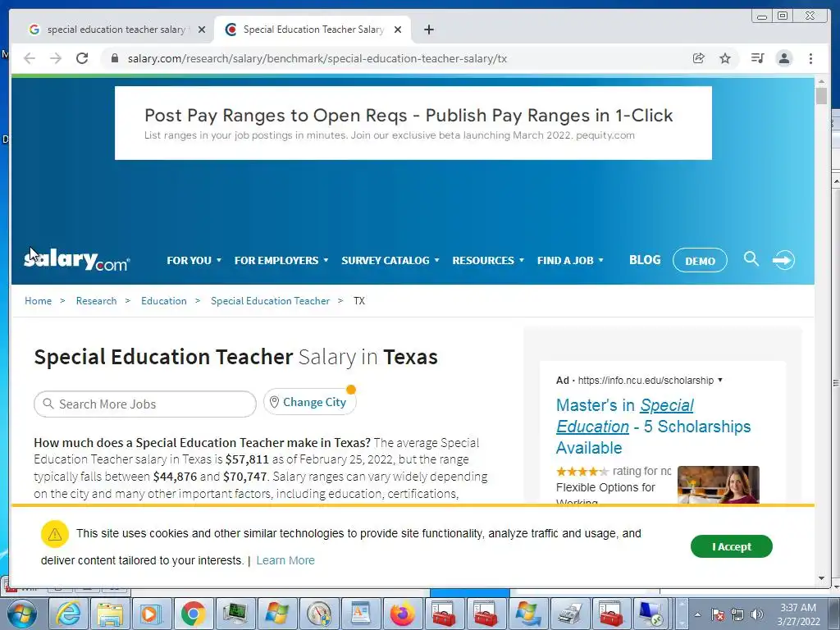Go to the salary.com logo home
This screenshot has height=630, width=840.
click(76, 260)
